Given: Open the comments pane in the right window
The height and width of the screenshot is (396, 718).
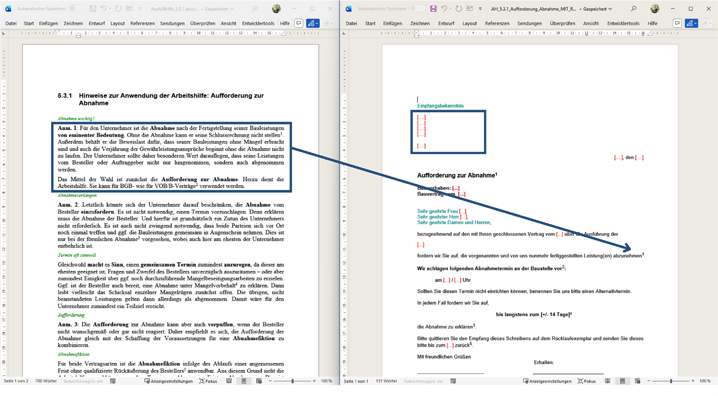Looking at the screenshot, I should (x=677, y=23).
